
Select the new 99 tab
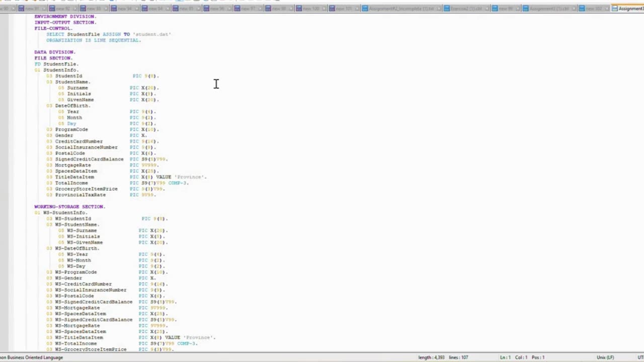[x=506, y=9]
